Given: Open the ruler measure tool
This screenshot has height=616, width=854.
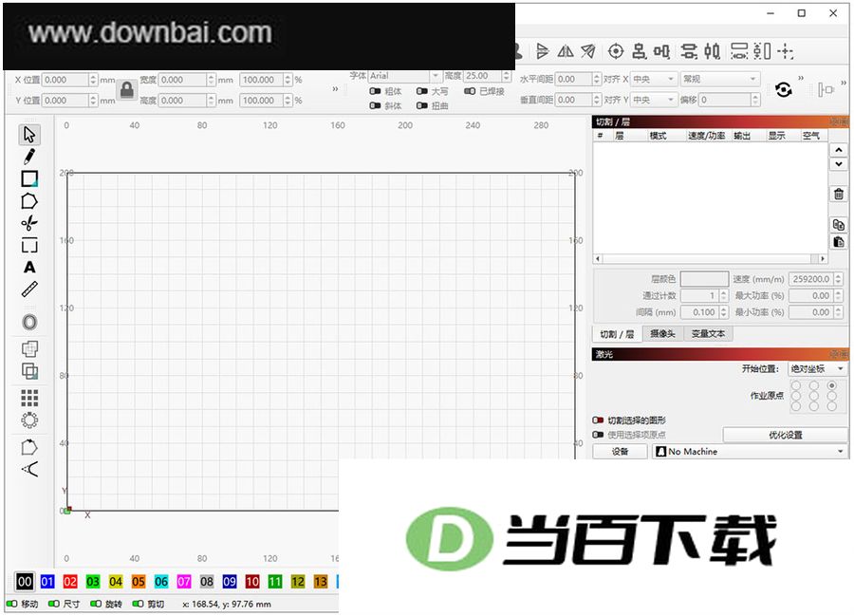Looking at the screenshot, I should tap(29, 289).
